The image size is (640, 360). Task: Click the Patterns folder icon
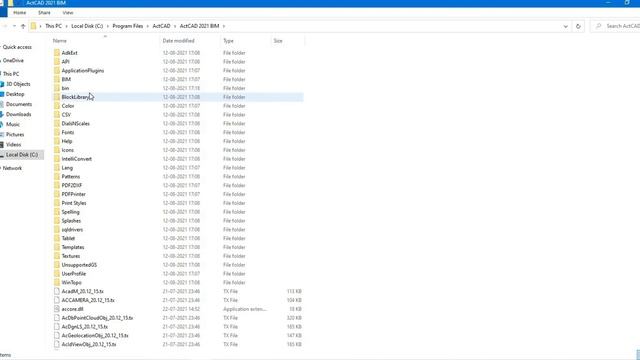(x=57, y=177)
